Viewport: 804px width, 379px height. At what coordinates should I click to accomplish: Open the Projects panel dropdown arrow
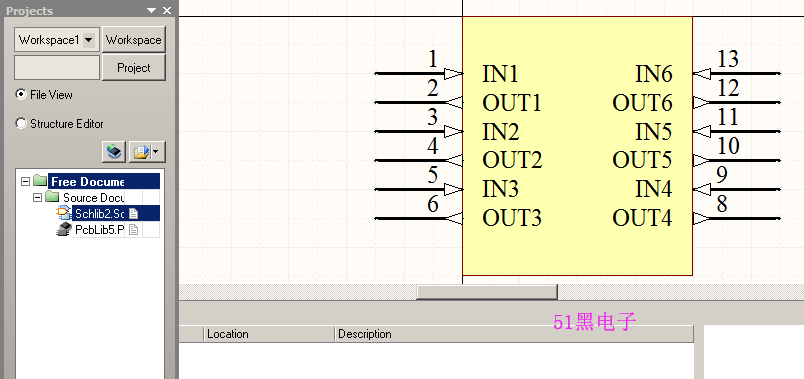[x=151, y=10]
